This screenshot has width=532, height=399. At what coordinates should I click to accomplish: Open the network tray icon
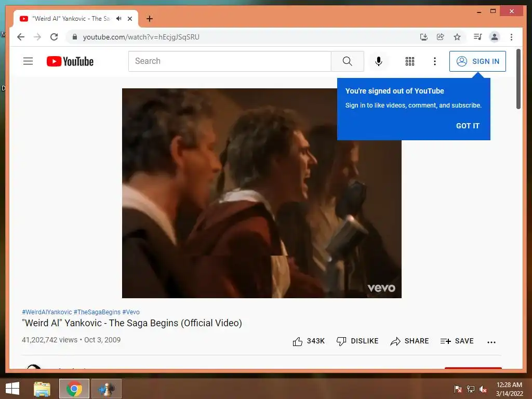pos(471,389)
